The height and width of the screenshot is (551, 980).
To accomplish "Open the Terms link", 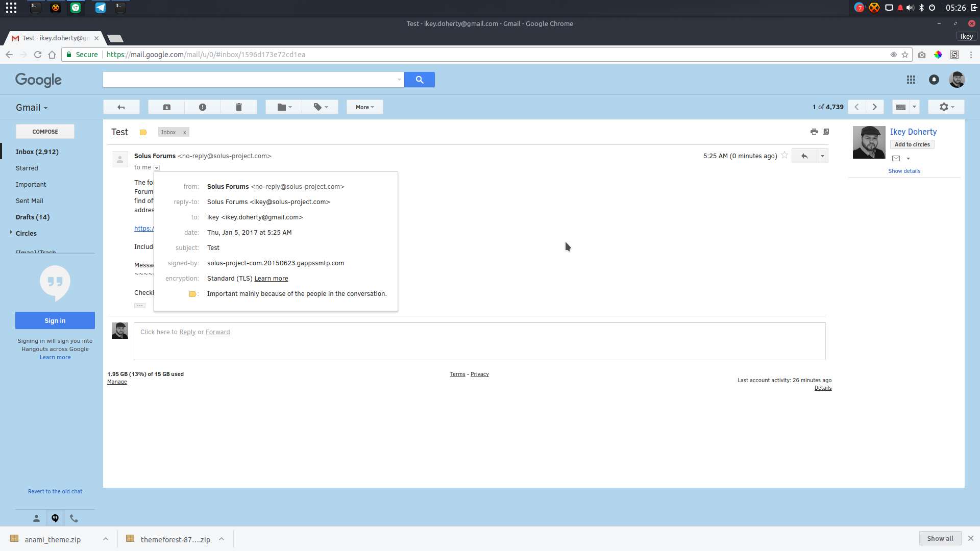I will click(x=457, y=374).
